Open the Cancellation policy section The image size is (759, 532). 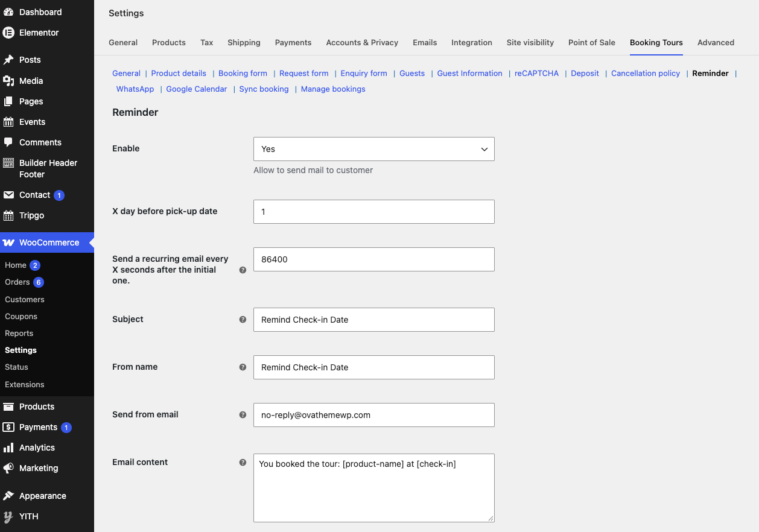[646, 74]
